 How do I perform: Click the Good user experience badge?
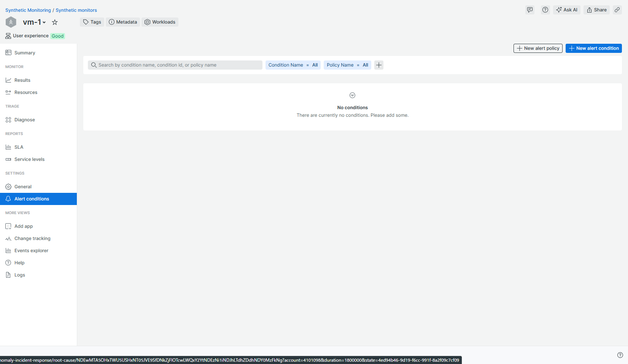58,36
